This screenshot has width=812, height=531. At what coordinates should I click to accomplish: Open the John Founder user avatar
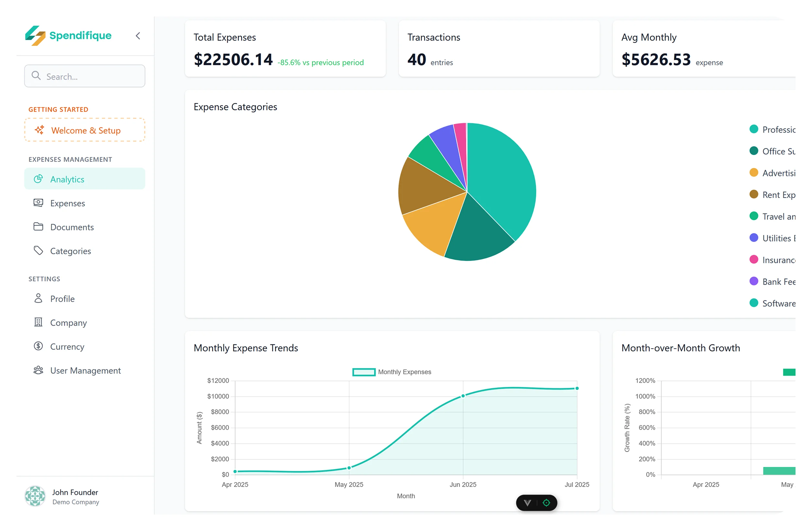35,496
